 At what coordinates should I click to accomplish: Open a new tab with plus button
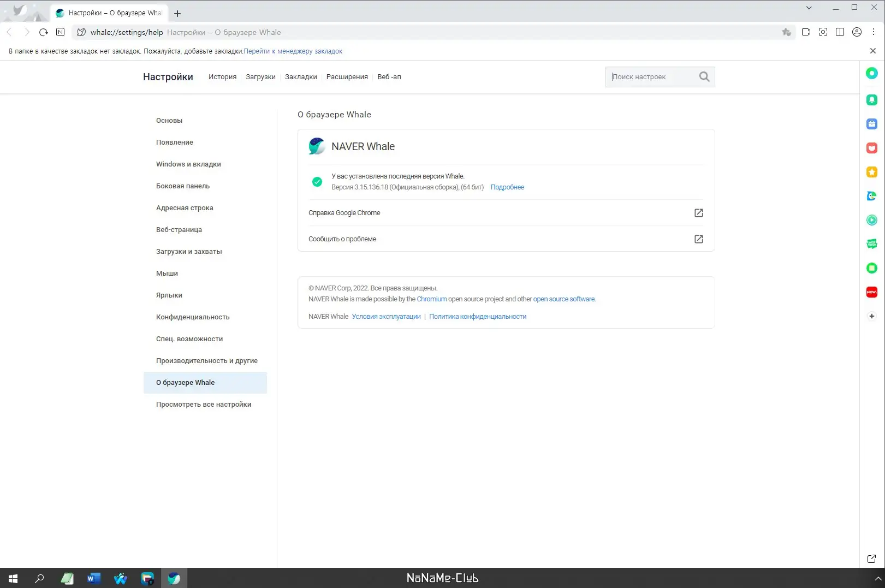point(177,13)
